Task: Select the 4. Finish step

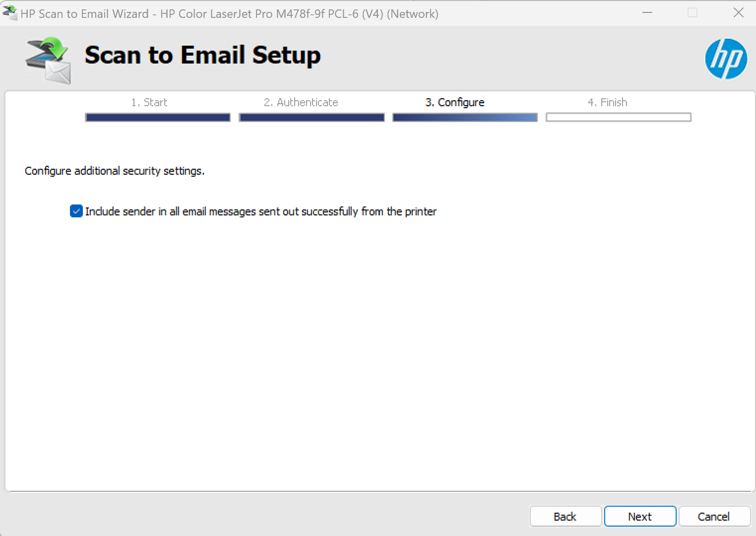Action: pos(608,102)
